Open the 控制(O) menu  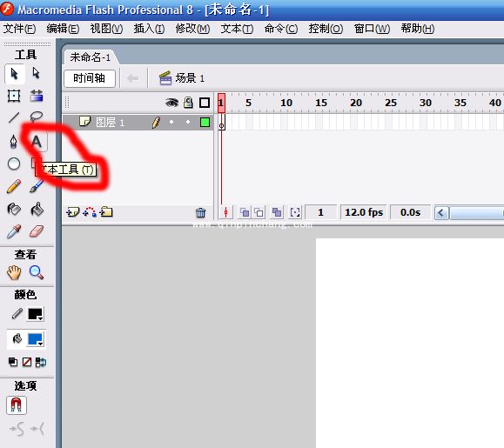pyautogui.click(x=326, y=29)
